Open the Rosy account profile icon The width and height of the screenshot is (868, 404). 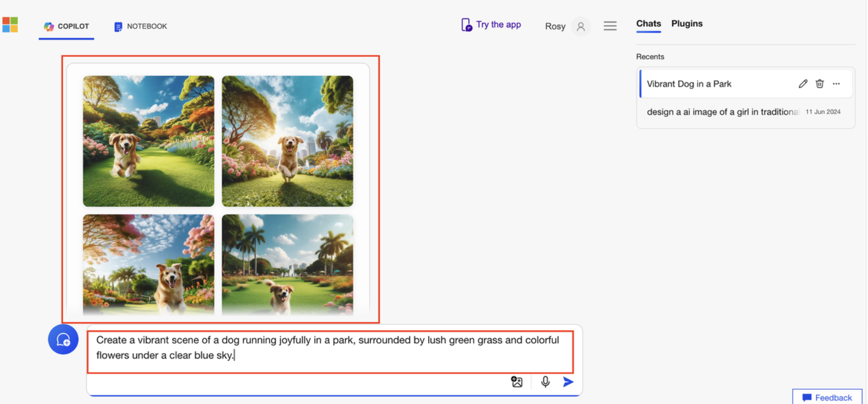point(581,26)
